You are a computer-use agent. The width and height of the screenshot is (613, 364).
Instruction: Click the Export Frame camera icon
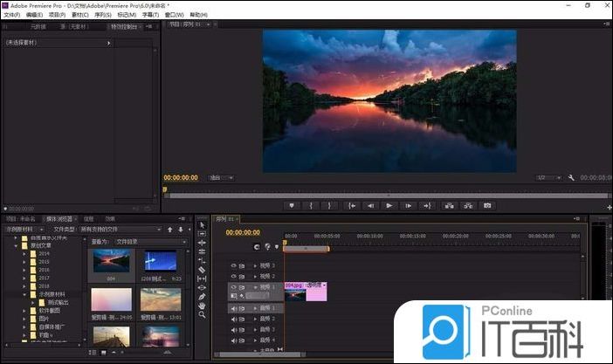tap(488, 206)
